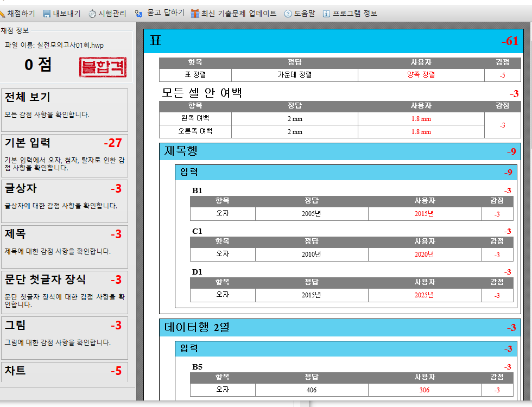Click the 시험관리 stopwatch icon

click(92, 14)
